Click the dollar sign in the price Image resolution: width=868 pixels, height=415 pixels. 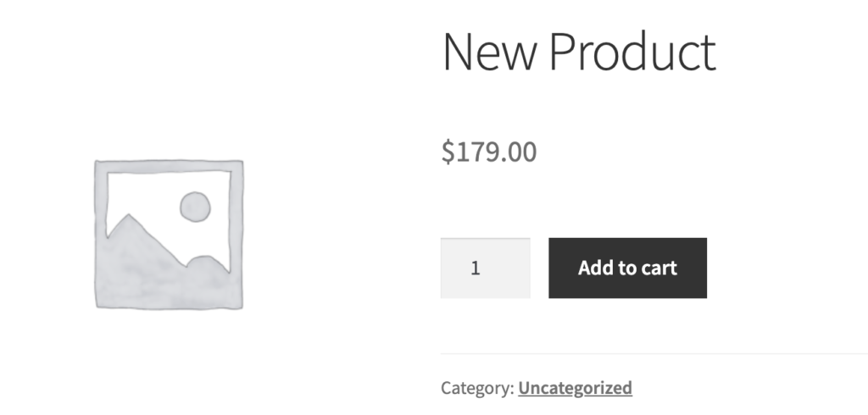click(x=448, y=152)
